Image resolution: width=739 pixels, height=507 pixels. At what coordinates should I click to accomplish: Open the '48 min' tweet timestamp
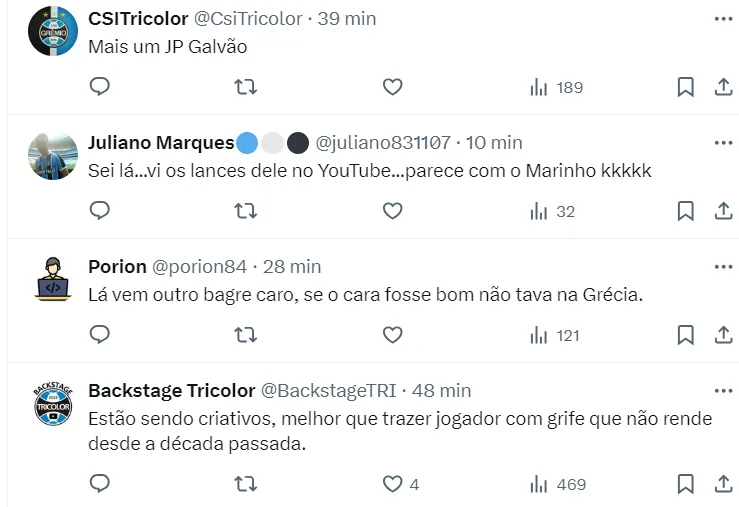click(x=442, y=390)
